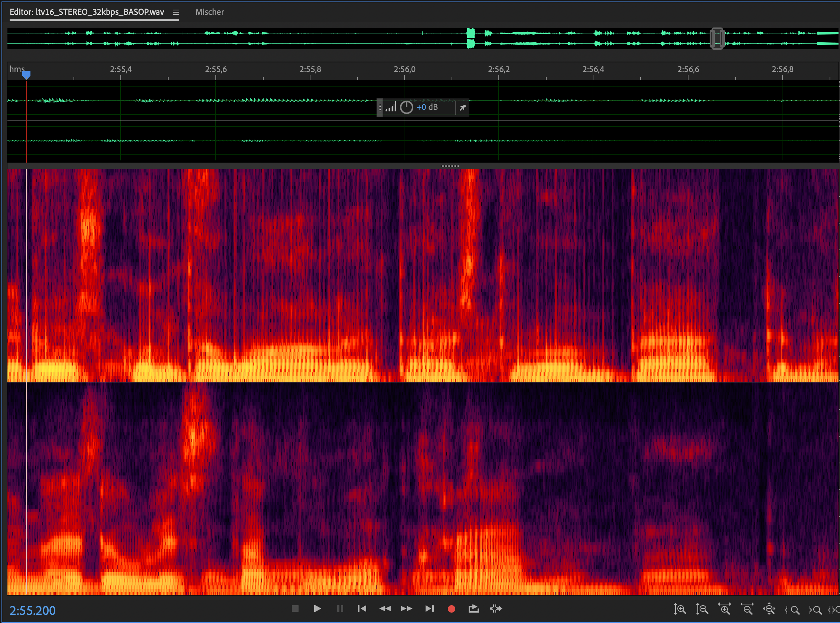Click the Stop transport button
Viewport: 840px width, 623px height.
[x=295, y=609]
